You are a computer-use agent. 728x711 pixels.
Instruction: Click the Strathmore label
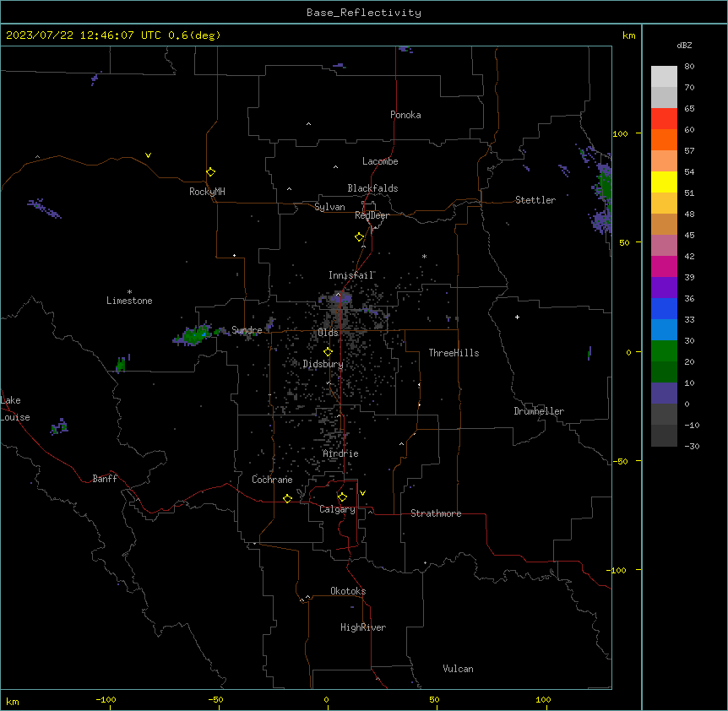click(436, 513)
